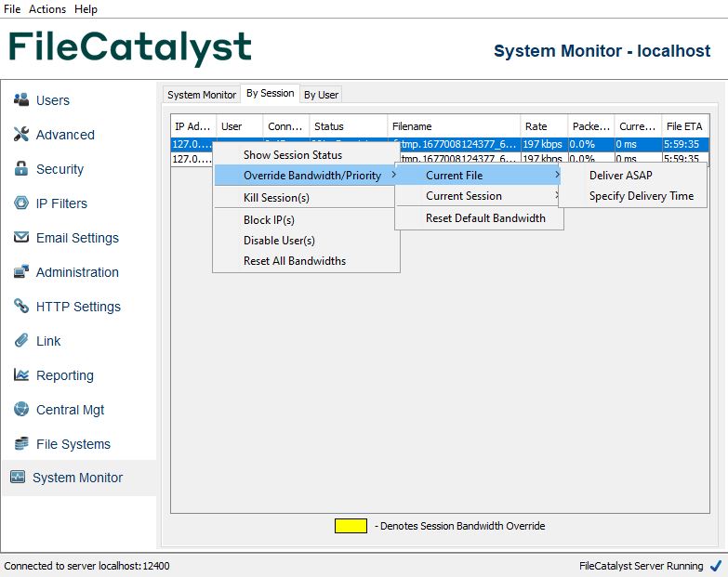728x577 pixels.
Task: Click the File Systems database icon
Action: [x=21, y=443]
